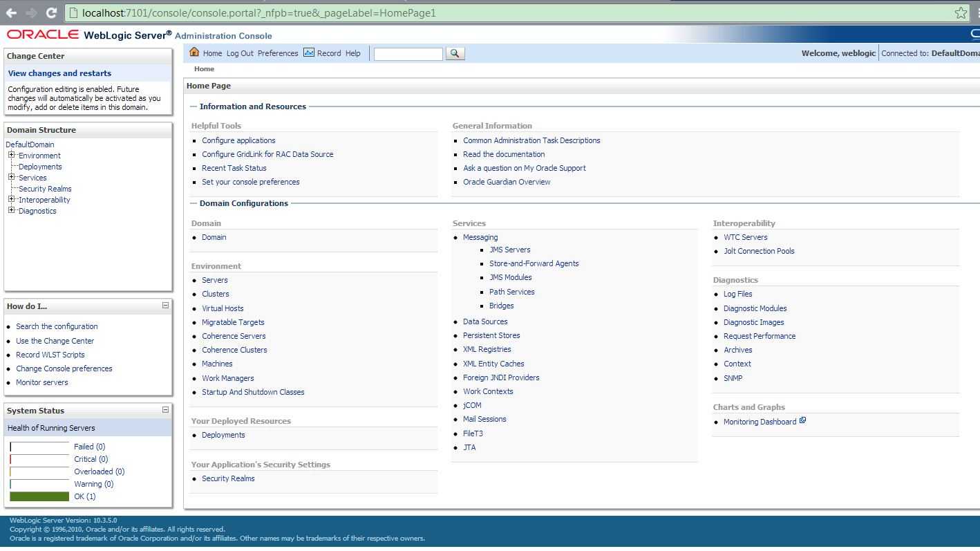Select Security Realms in the Domain Structure tree
Image resolution: width=980 pixels, height=551 pixels.
tap(45, 189)
